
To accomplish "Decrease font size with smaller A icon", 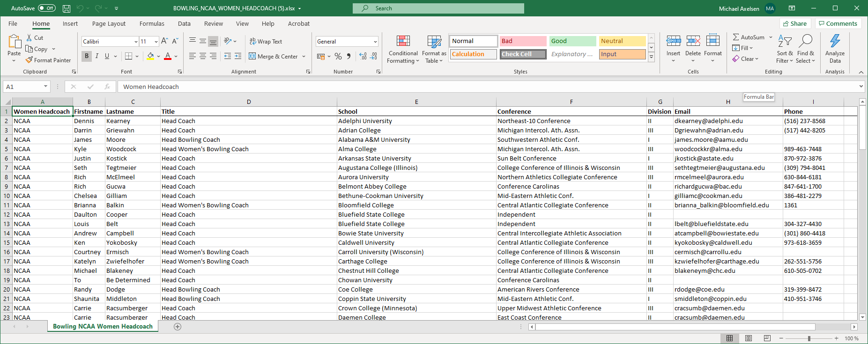I will click(175, 41).
